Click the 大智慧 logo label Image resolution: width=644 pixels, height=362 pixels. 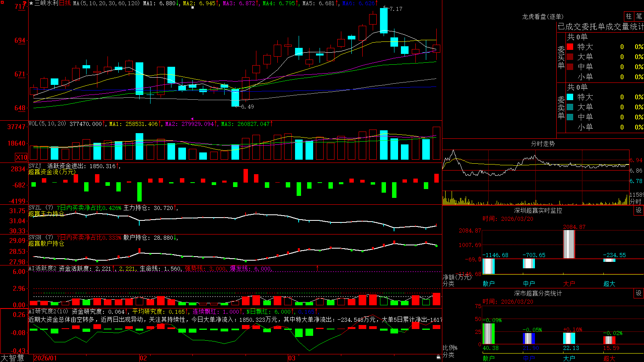tap(12, 358)
